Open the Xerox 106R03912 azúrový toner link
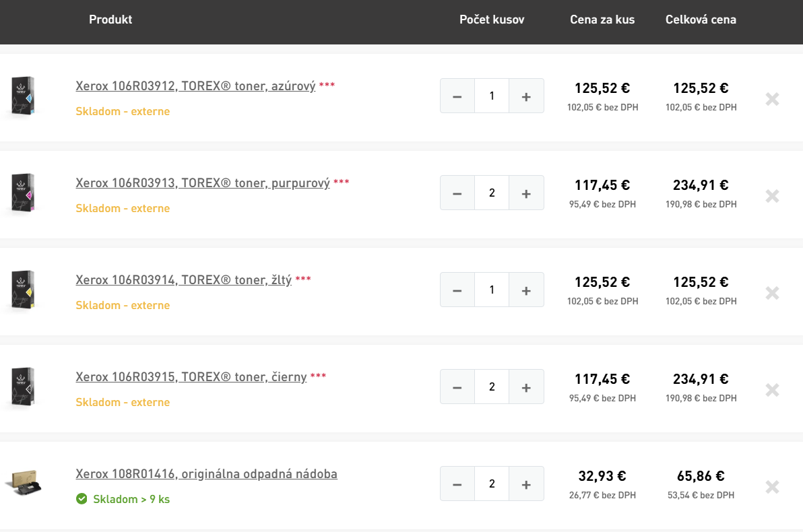 pyautogui.click(x=195, y=86)
